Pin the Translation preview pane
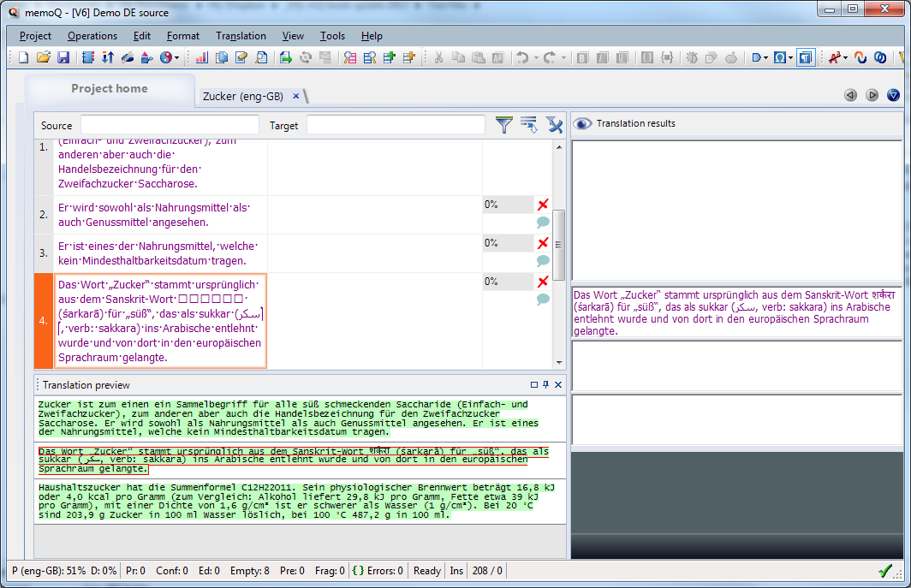The image size is (911, 588). (545, 384)
